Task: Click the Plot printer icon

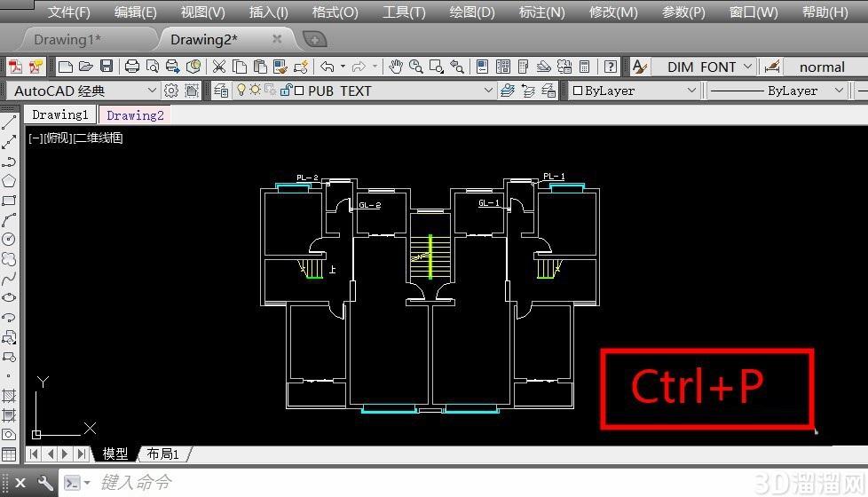Action: (x=131, y=67)
